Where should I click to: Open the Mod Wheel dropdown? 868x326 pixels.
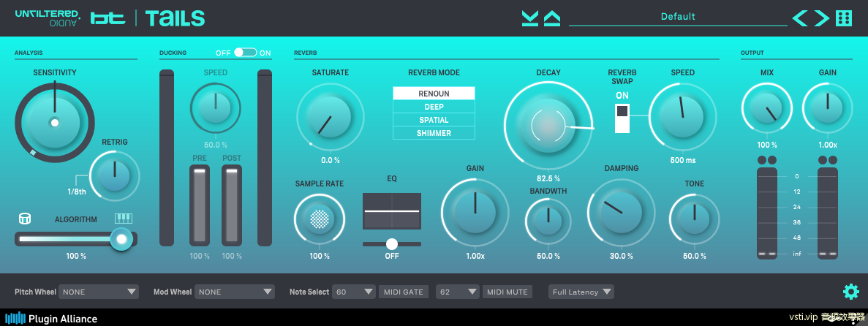pos(235,292)
